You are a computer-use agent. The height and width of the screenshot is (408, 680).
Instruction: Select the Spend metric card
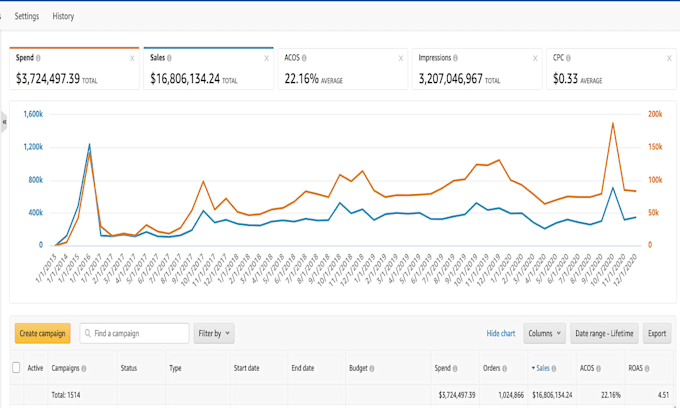tap(74, 69)
